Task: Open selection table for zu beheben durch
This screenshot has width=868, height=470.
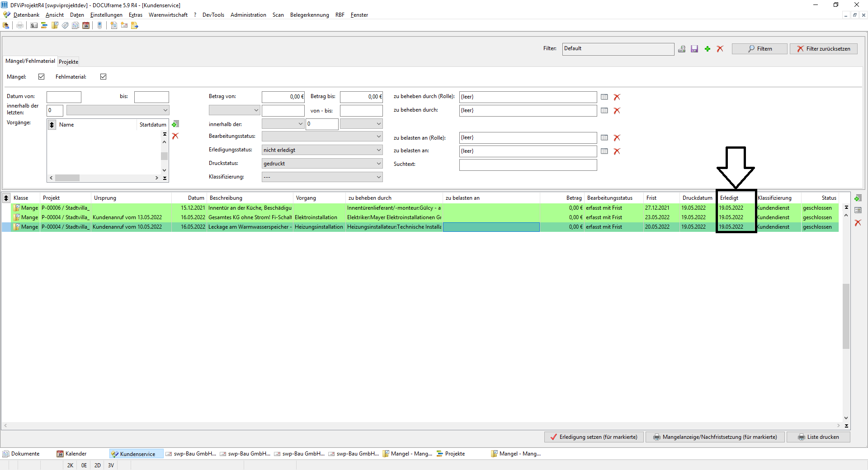Action: click(x=604, y=110)
